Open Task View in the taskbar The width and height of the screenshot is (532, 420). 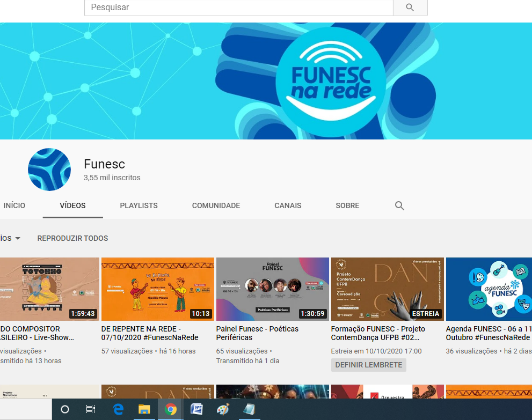91,409
